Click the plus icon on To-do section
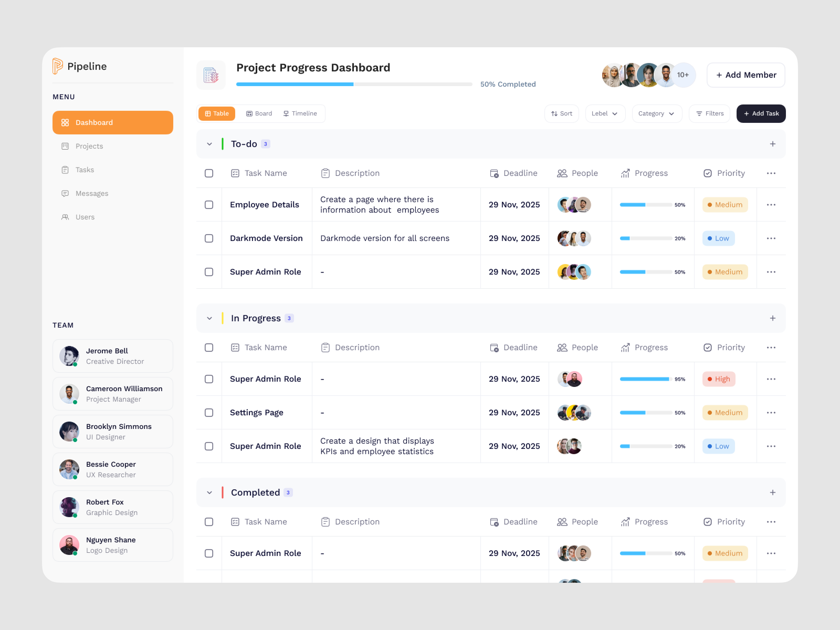The width and height of the screenshot is (840, 630). coord(772,144)
